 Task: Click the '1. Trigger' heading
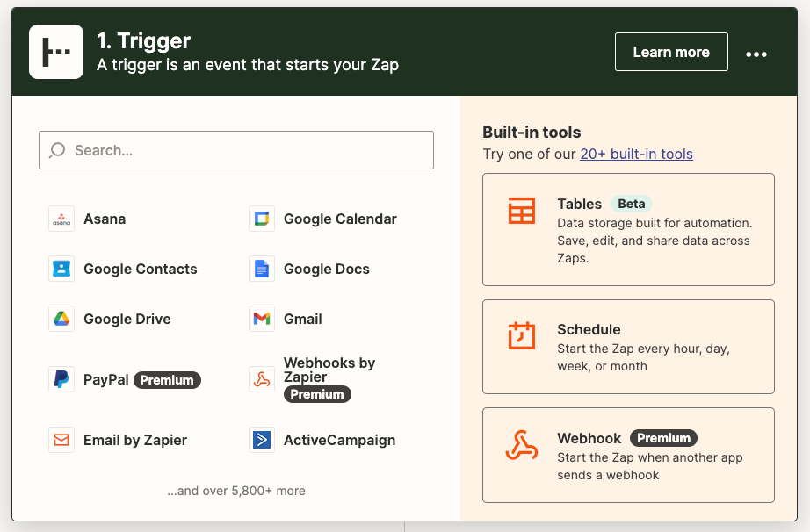143,40
